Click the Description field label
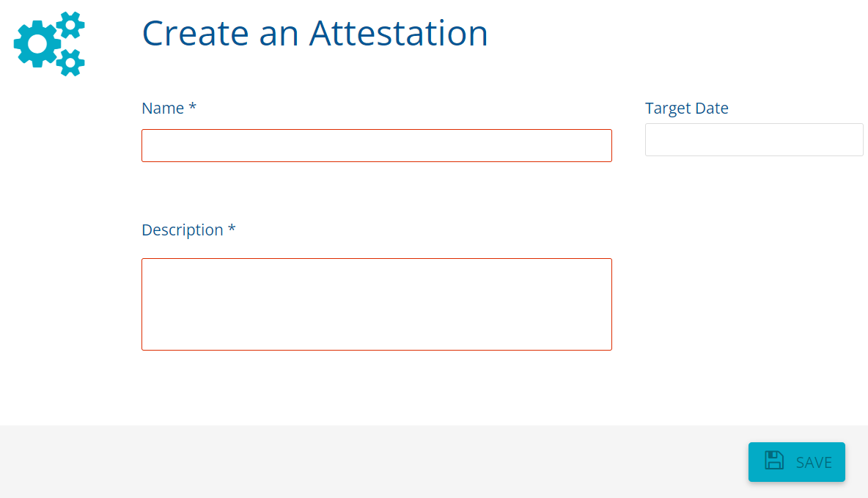This screenshot has width=868, height=498. point(182,230)
